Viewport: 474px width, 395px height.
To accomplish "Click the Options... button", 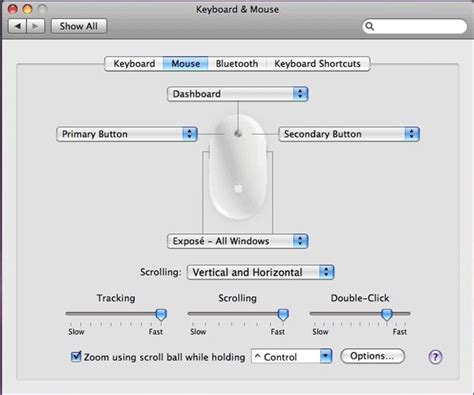I will click(x=372, y=356).
